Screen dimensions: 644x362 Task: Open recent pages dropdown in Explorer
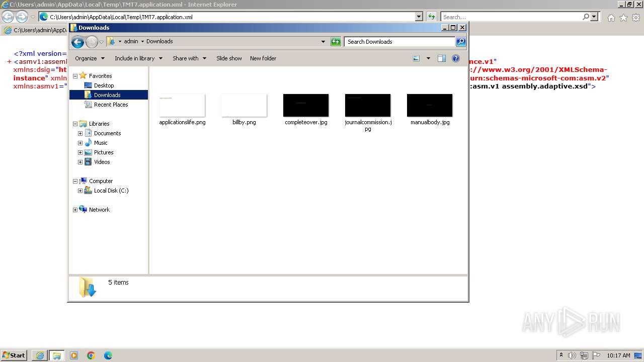101,42
